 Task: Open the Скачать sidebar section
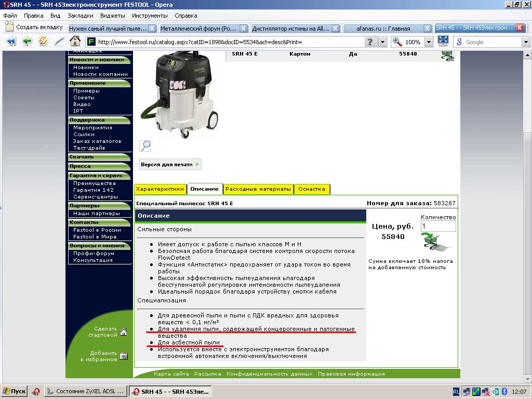(99, 157)
